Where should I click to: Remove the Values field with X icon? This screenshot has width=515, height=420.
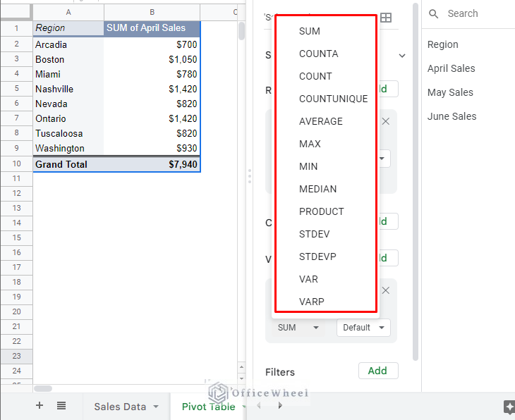tap(386, 290)
